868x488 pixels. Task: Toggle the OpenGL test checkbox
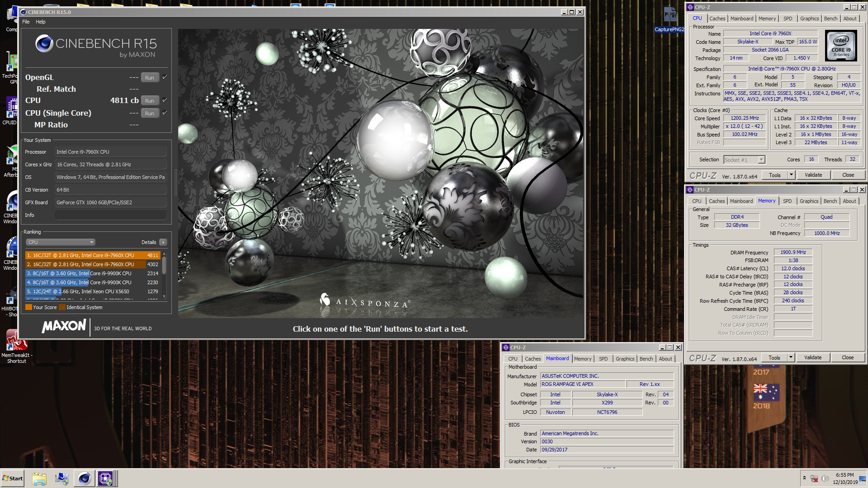[x=165, y=77]
